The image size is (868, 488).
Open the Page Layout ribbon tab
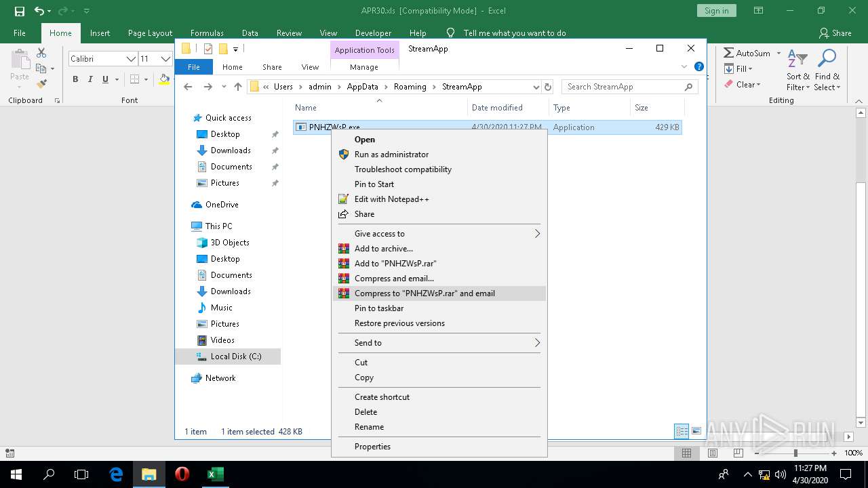point(150,33)
